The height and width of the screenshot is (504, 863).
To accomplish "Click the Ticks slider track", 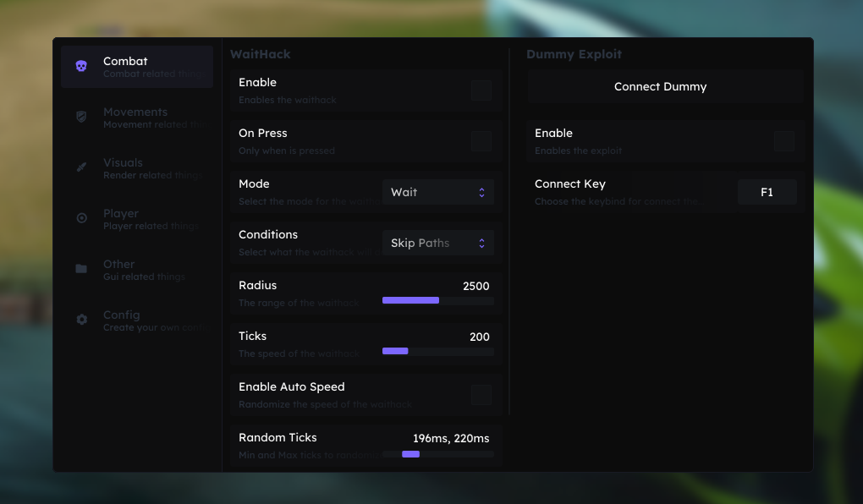I will pyautogui.click(x=437, y=351).
